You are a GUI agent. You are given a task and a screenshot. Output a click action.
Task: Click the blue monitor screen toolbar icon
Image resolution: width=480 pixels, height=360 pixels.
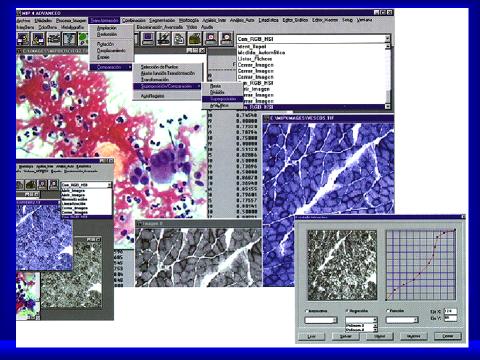coord(148,39)
